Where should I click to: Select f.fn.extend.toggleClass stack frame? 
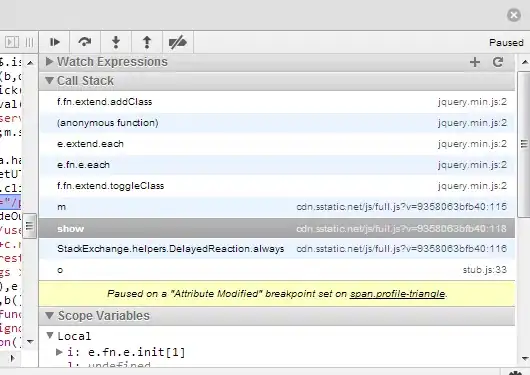[x=277, y=186]
